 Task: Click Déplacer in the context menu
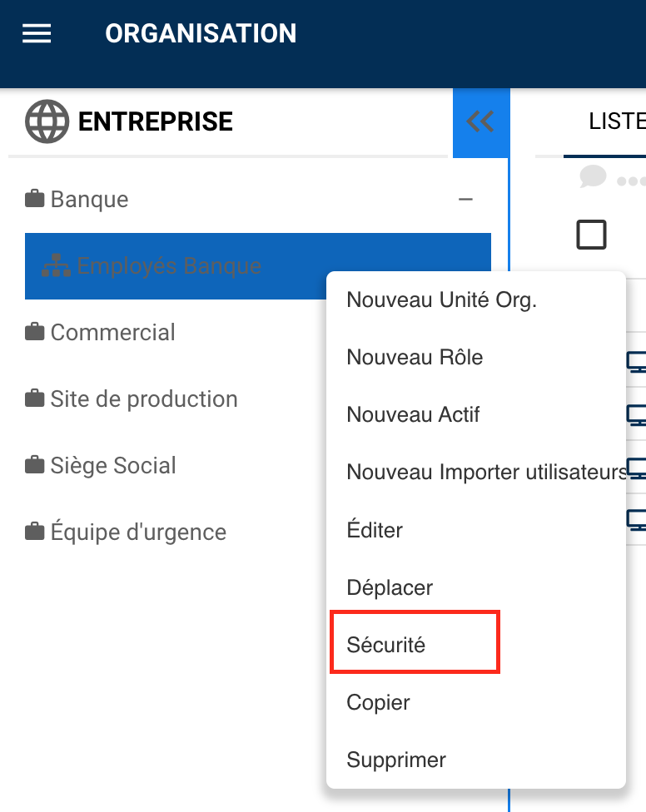point(390,587)
